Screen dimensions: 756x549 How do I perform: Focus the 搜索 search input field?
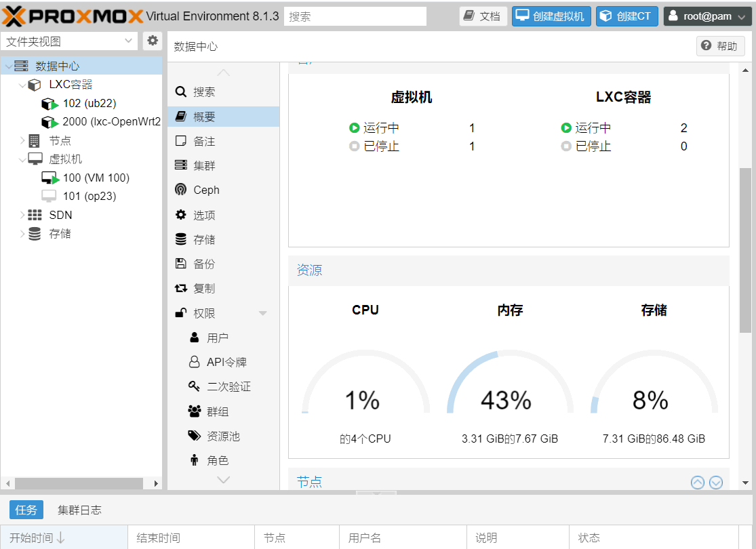355,16
